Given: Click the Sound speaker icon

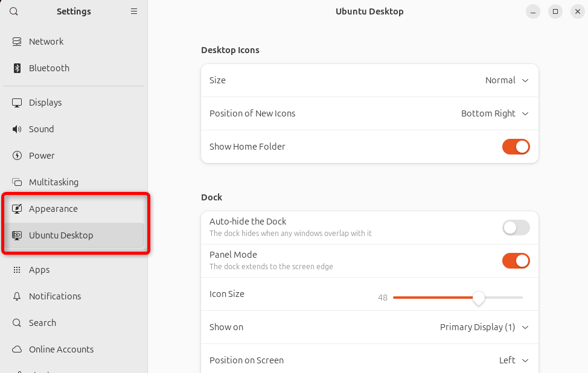Looking at the screenshot, I should coord(17,129).
